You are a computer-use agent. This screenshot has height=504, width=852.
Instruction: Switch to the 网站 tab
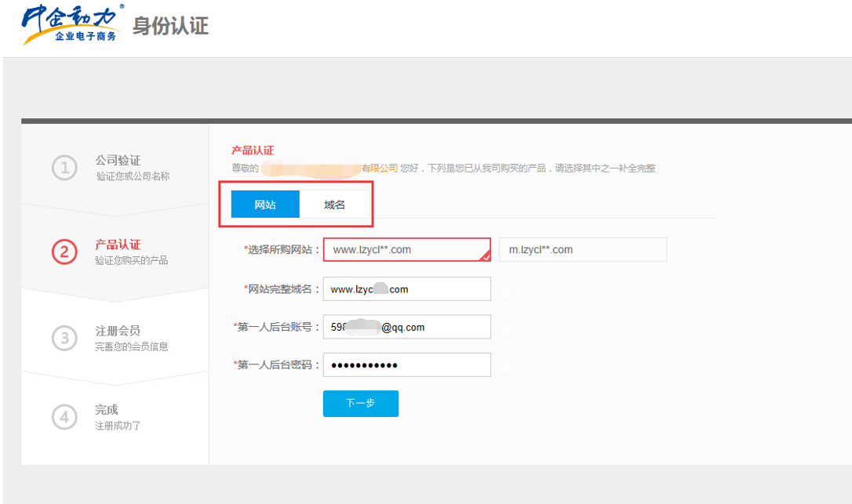coord(265,205)
